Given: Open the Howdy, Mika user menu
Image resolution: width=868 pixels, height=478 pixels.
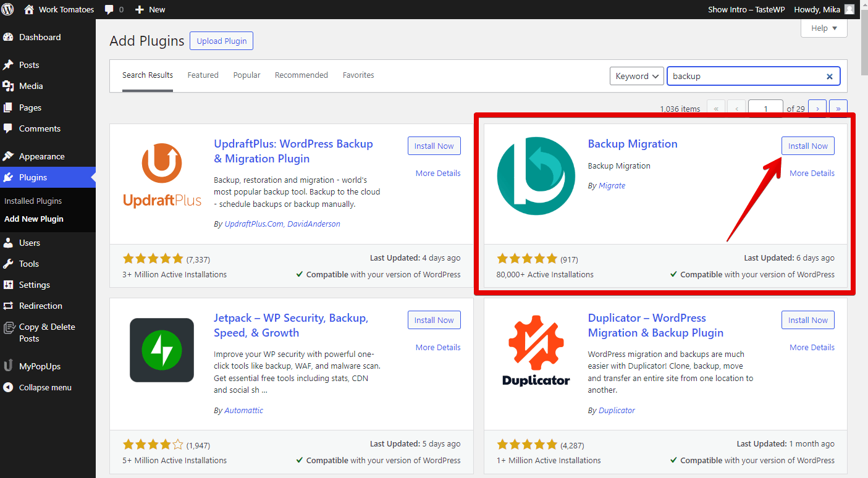Looking at the screenshot, I should click(x=824, y=9).
